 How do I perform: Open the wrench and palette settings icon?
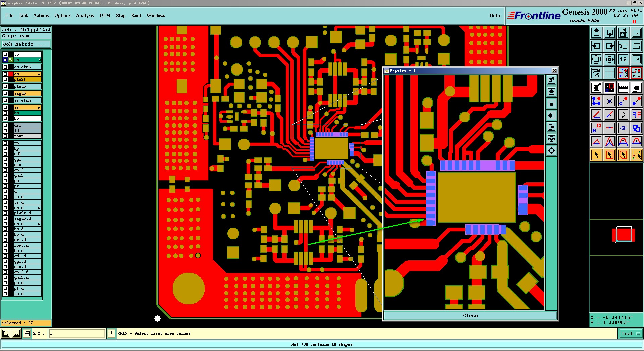tap(596, 73)
